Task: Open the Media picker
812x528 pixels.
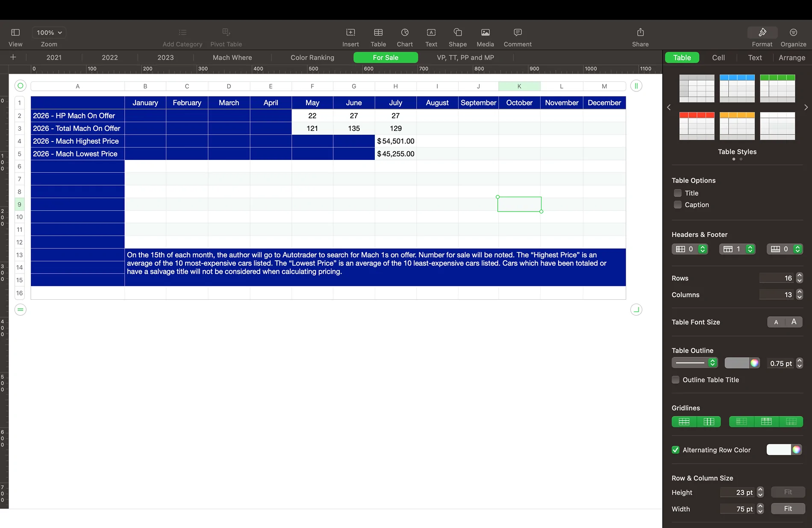Action: pos(485,32)
